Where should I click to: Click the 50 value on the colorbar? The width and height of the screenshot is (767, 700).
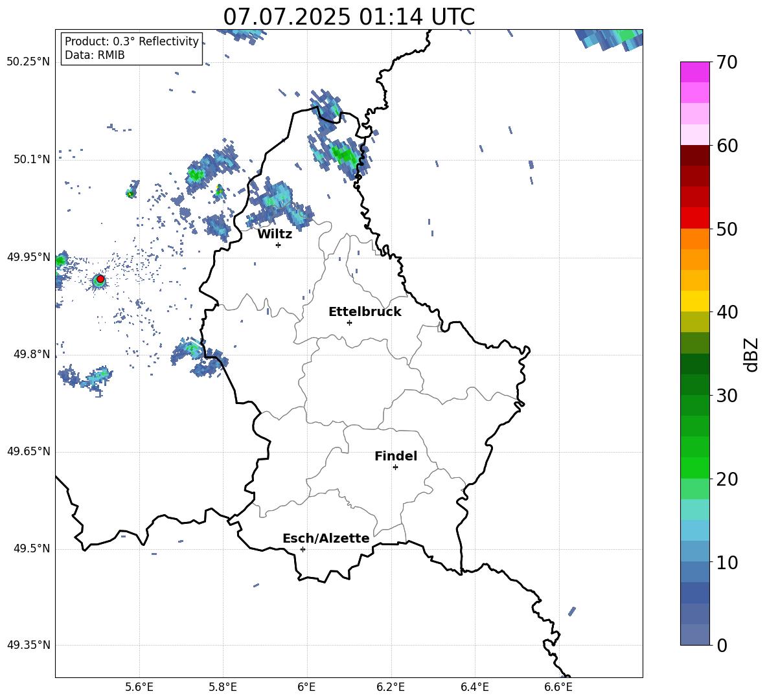coord(727,229)
